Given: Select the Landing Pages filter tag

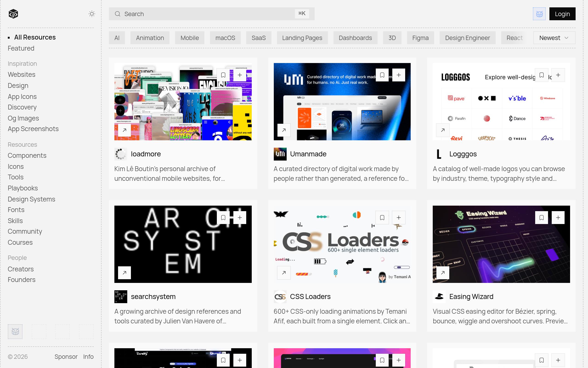Looking at the screenshot, I should [302, 38].
